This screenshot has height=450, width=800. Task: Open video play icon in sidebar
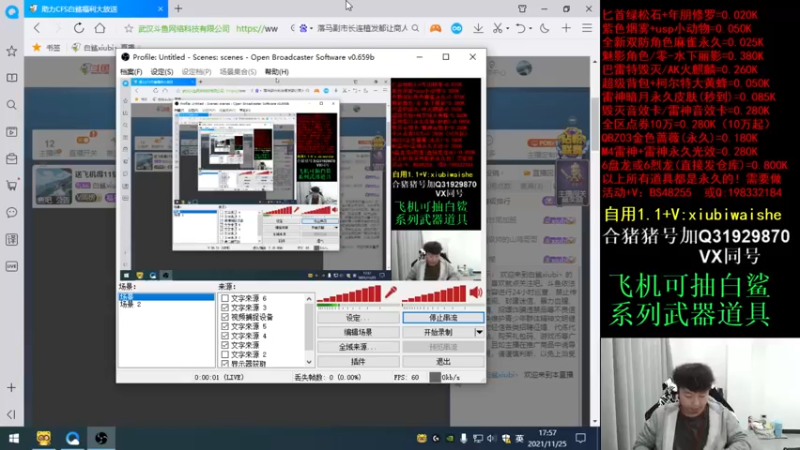[11, 132]
